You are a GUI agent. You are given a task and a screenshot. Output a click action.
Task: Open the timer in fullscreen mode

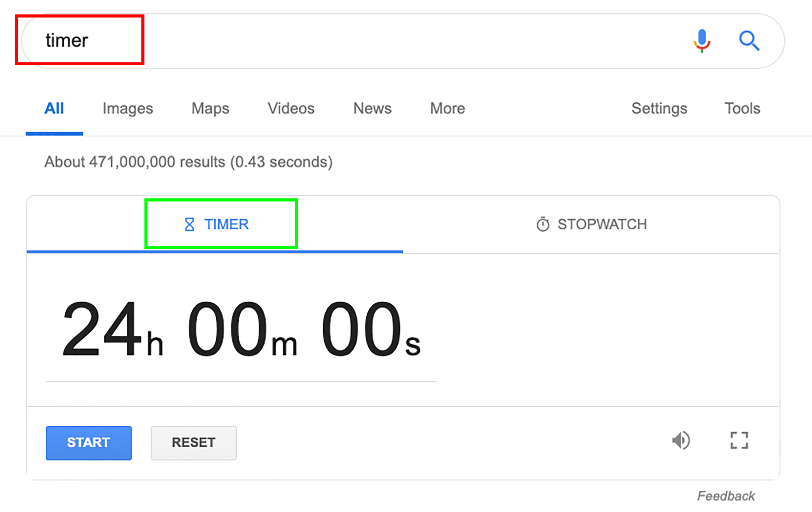(739, 440)
